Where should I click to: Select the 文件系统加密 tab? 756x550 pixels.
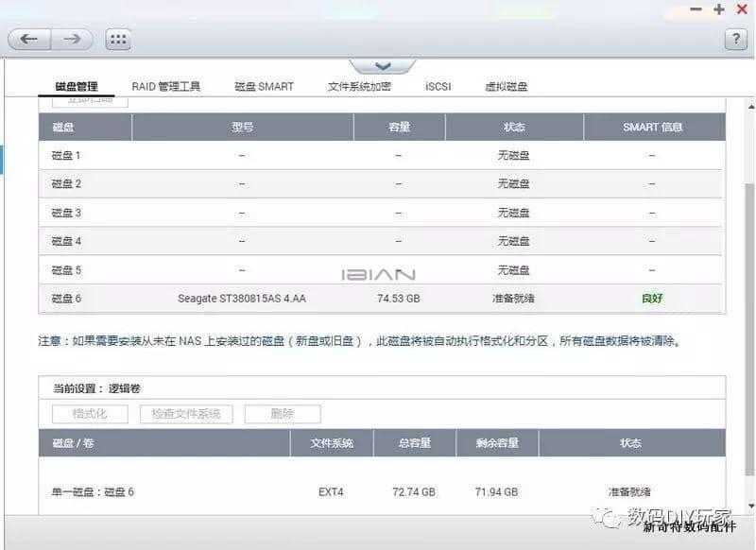tap(359, 86)
